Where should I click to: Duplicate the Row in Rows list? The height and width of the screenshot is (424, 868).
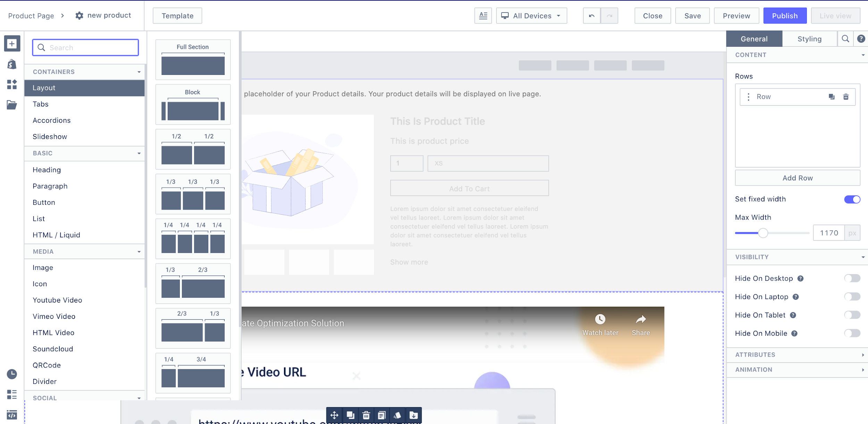(832, 97)
